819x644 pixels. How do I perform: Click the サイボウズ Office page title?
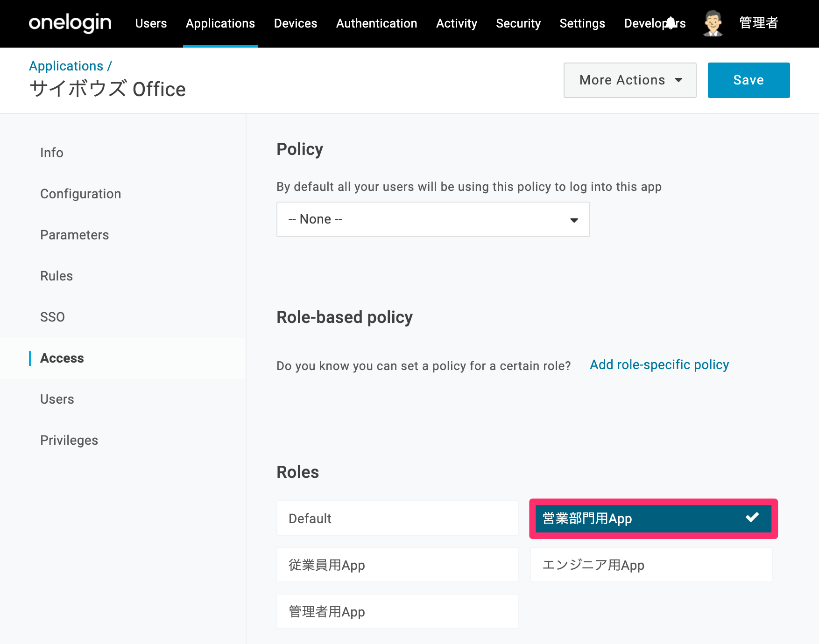click(x=107, y=89)
